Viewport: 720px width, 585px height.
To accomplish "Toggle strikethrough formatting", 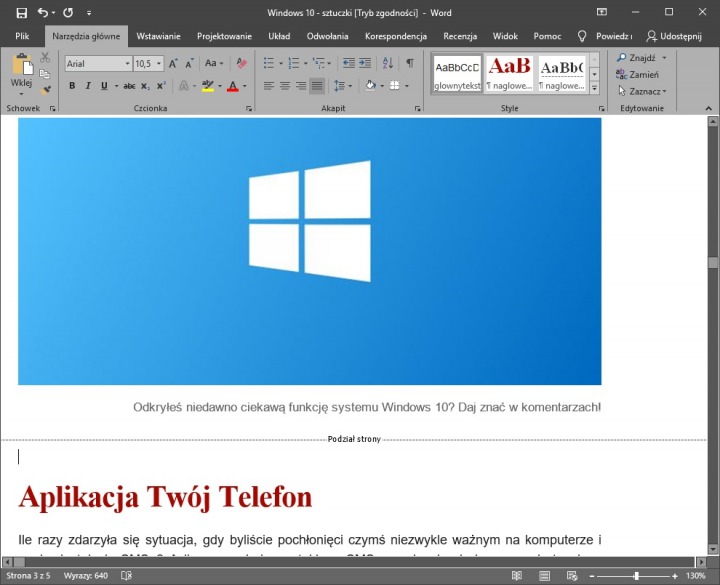I will pos(129,86).
